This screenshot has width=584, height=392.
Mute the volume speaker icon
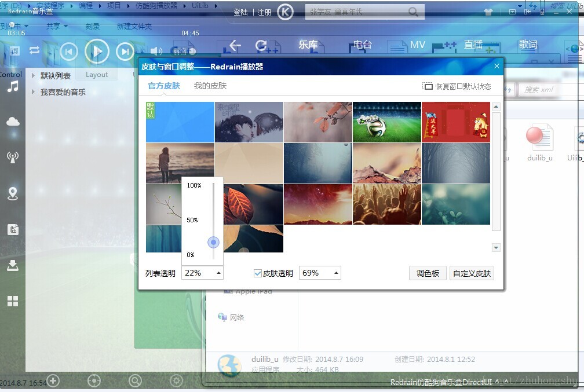(156, 51)
